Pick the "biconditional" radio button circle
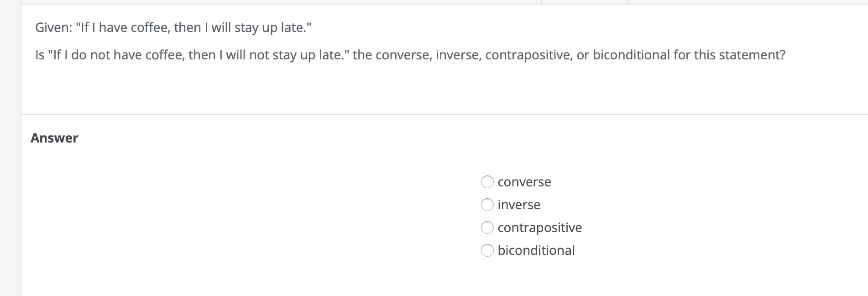Image resolution: width=868 pixels, height=296 pixels. click(x=487, y=250)
